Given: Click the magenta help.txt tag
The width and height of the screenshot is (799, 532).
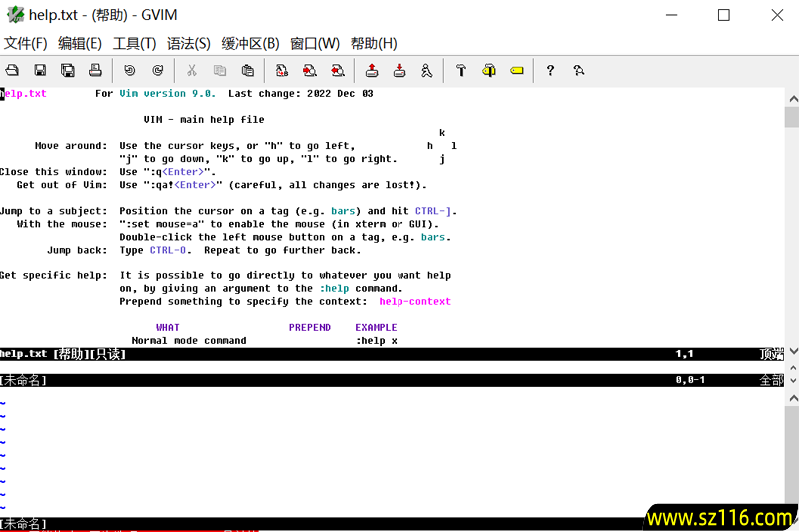Looking at the screenshot, I should 23,93.
